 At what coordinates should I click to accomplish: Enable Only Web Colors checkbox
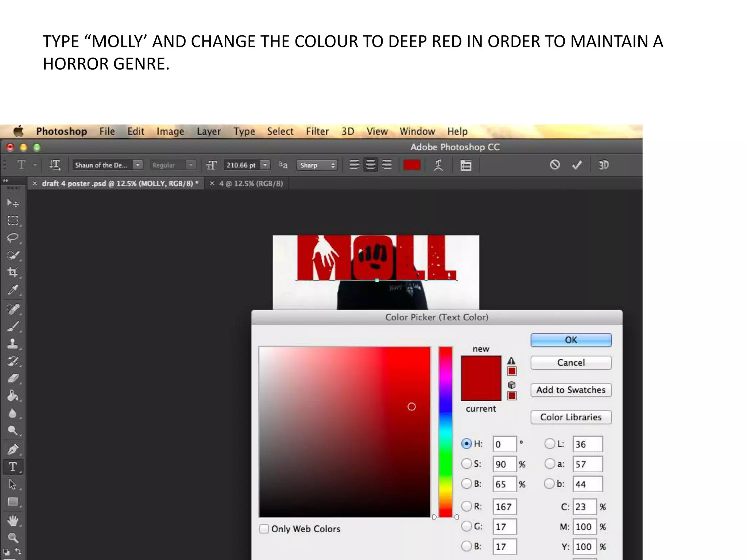pyautogui.click(x=264, y=529)
